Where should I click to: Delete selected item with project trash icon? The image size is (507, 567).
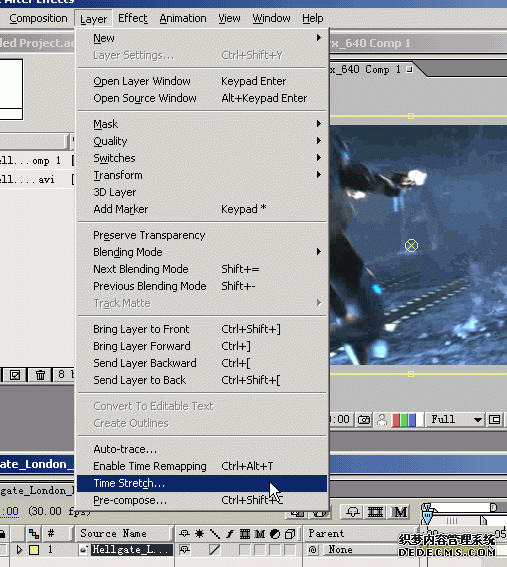pos(40,375)
